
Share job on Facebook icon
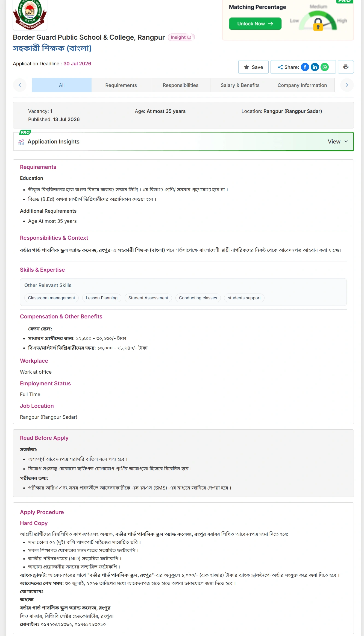305,67
